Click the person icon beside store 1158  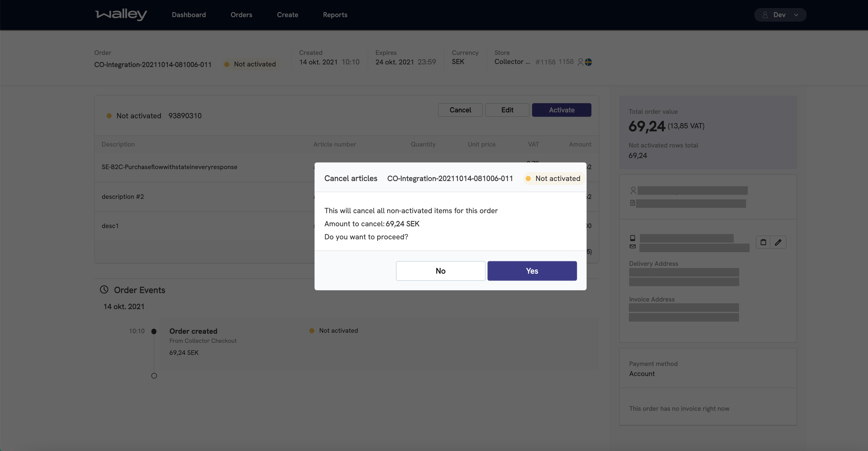click(580, 62)
